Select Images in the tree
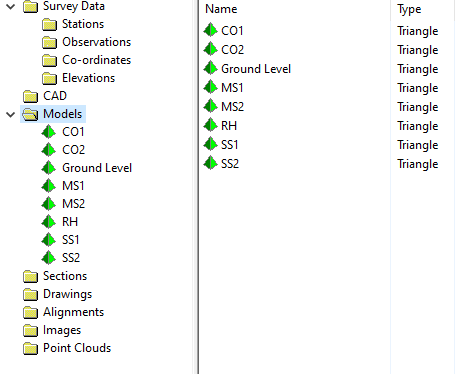This screenshot has width=459, height=374. tap(62, 330)
